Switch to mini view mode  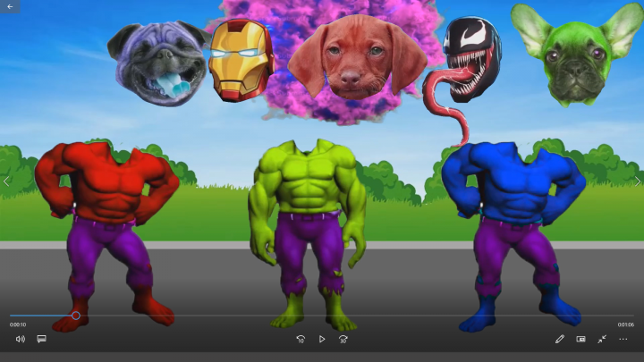click(580, 339)
